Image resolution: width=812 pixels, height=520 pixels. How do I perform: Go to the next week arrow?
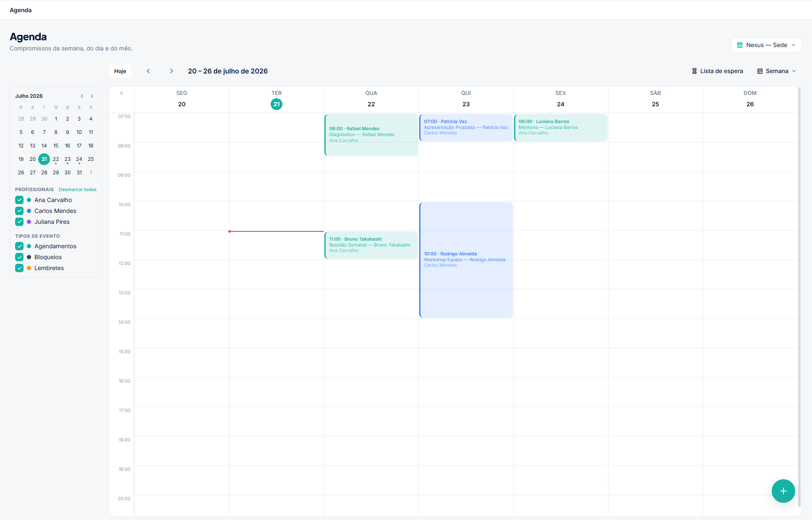click(x=171, y=71)
